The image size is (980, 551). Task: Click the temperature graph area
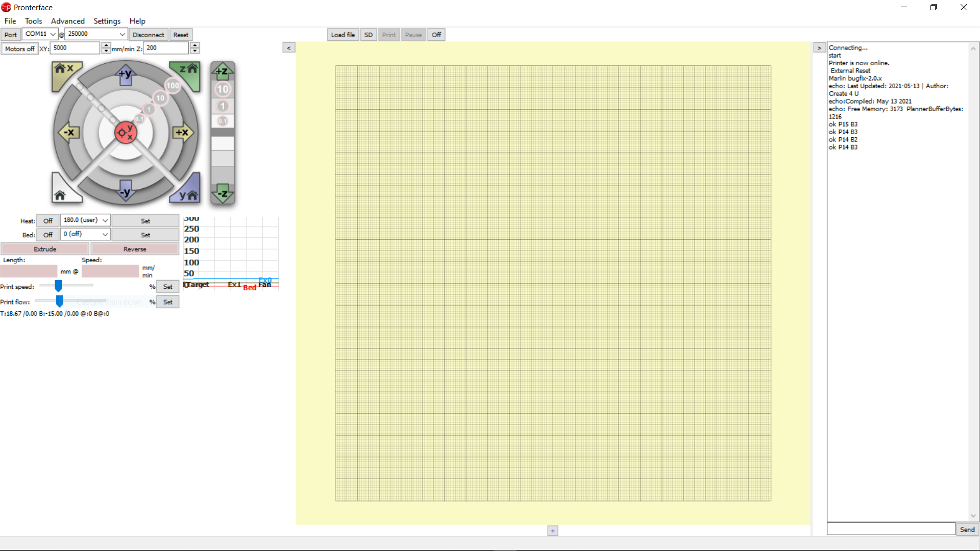(231, 253)
